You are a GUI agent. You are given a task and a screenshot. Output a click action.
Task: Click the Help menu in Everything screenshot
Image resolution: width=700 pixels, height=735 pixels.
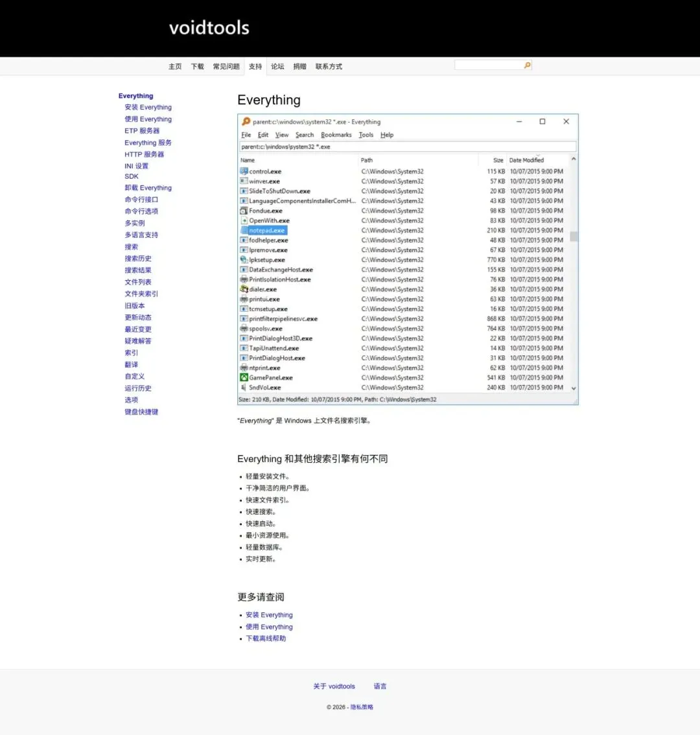coord(387,135)
